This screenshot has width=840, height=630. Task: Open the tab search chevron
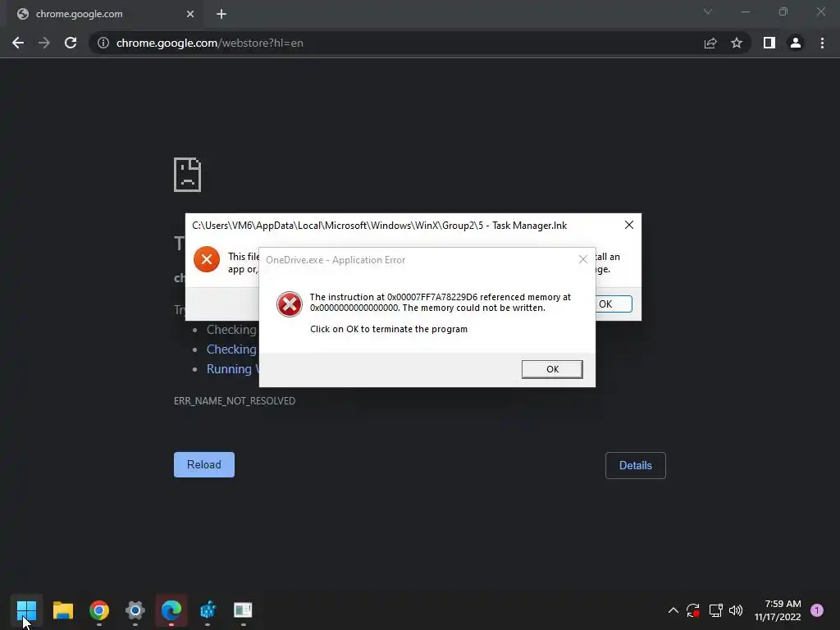click(708, 11)
